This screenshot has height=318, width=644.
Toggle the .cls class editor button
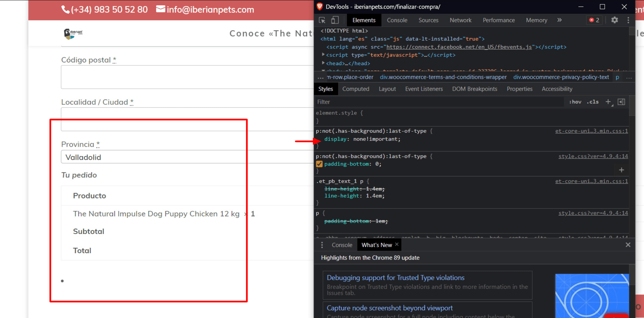pos(593,102)
